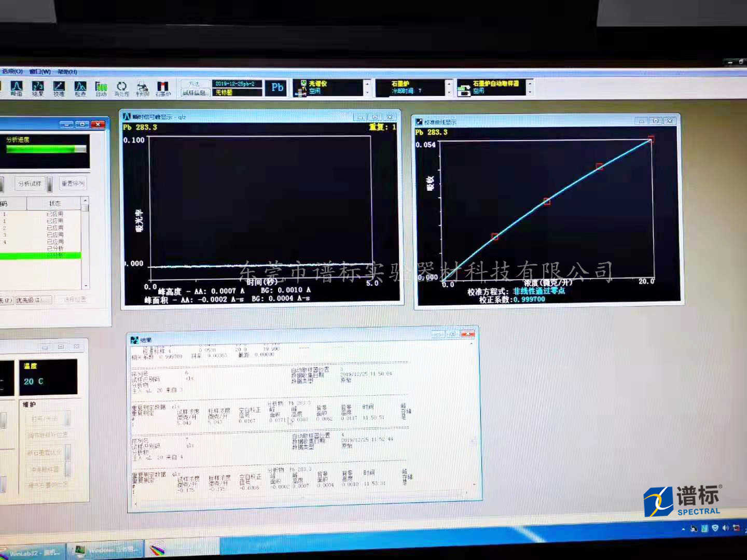Expand the 光谱仪 status panel arrows
Viewport: 747px width, 560px height.
click(367, 88)
